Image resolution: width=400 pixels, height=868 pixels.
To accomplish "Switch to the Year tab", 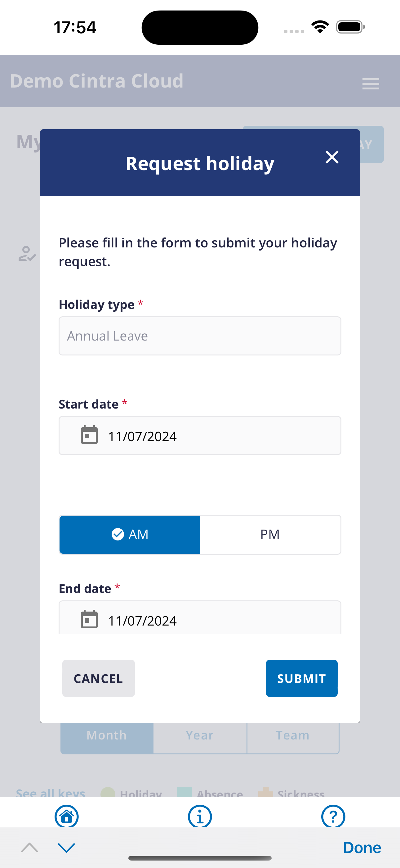I will pos(200,735).
